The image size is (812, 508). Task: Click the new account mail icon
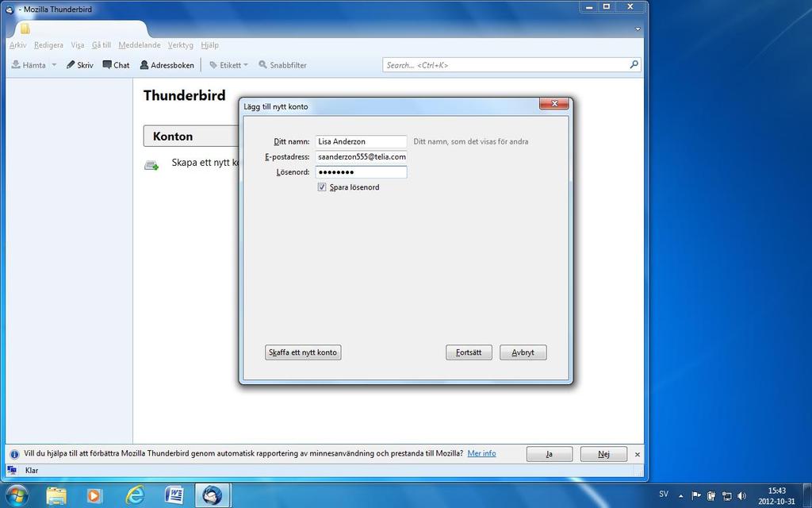[151, 165]
